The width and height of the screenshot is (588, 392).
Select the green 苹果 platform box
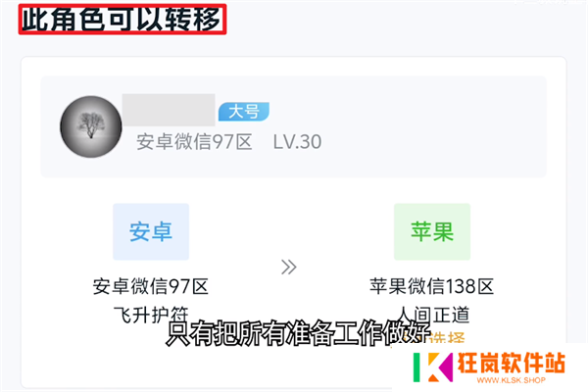tap(432, 231)
